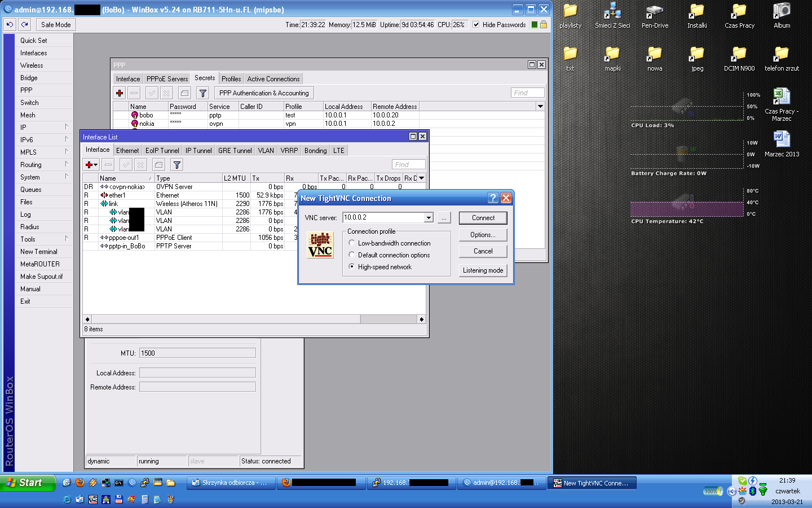This screenshot has width=812, height=508.
Task: Switch to Active Connections tab in PPP
Action: pos(273,79)
